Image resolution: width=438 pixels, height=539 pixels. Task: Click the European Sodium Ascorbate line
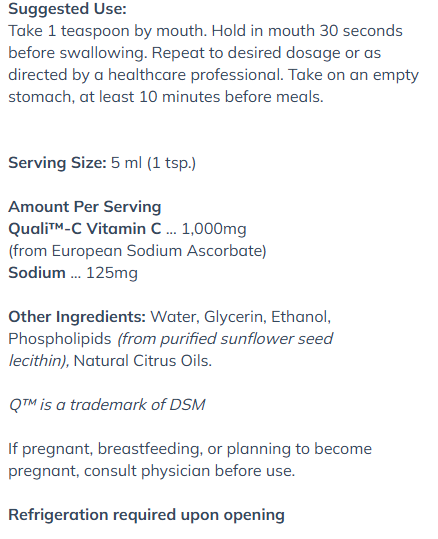[x=137, y=251]
